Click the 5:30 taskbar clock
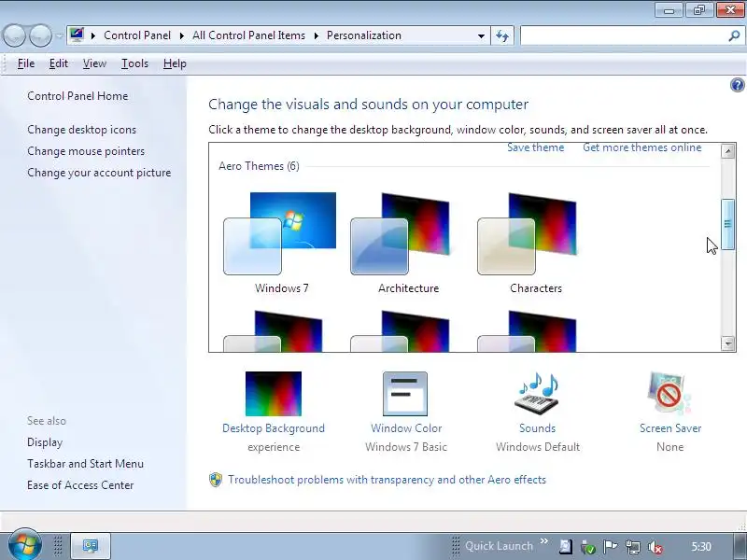The width and height of the screenshot is (747, 560). pyautogui.click(x=701, y=547)
